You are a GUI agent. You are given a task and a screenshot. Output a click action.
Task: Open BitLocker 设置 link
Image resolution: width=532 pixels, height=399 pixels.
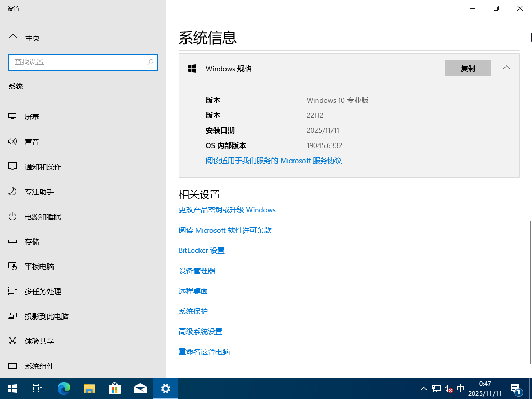[x=202, y=250]
